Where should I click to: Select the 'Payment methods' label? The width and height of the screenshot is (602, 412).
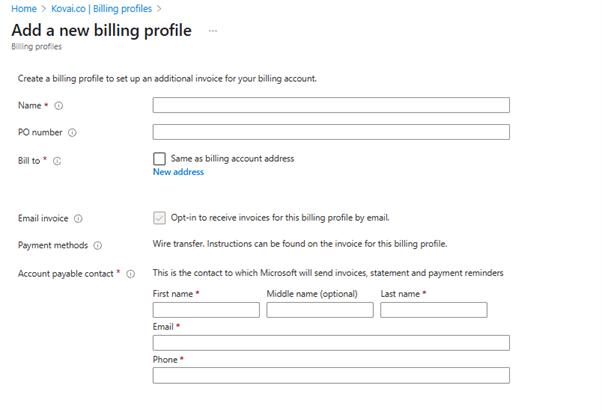pyautogui.click(x=53, y=245)
